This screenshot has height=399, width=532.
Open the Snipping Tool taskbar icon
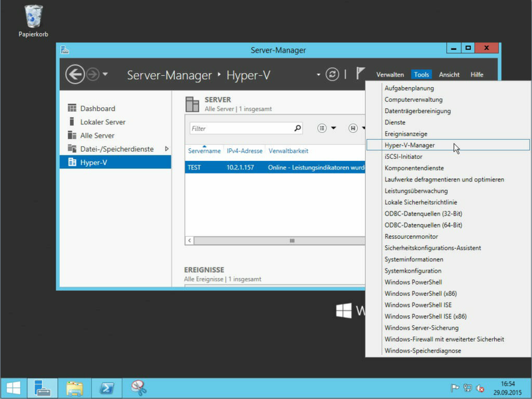[x=138, y=388]
